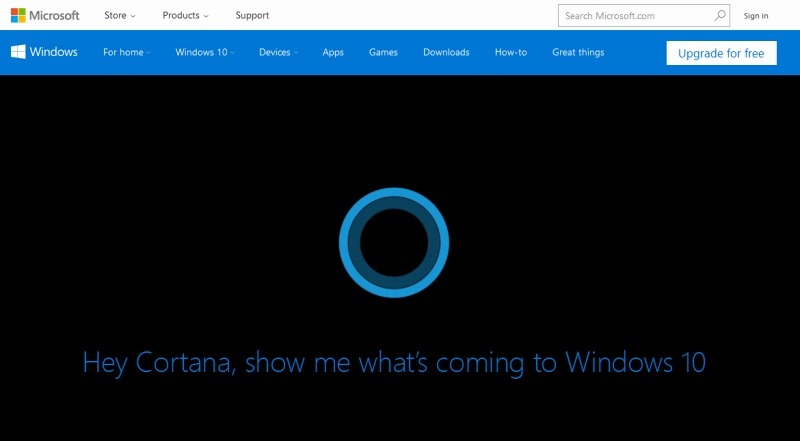Open the Windows 10 dropdown
Screen dimensions: 800x441
(205, 52)
